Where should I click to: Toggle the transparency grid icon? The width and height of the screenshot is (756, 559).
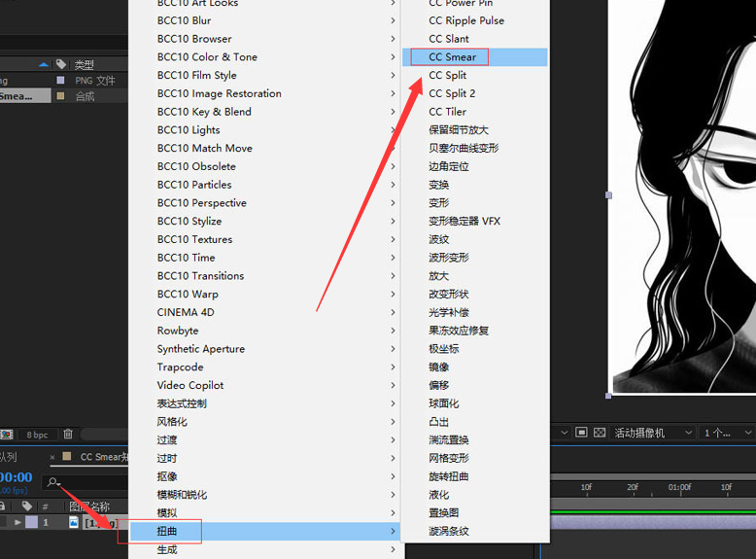pyautogui.click(x=600, y=433)
